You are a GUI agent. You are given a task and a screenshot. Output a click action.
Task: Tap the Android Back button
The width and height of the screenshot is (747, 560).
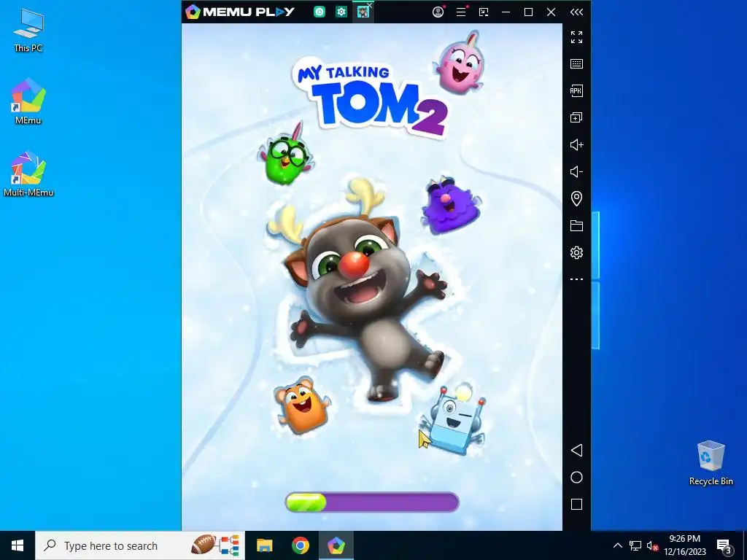point(576,451)
